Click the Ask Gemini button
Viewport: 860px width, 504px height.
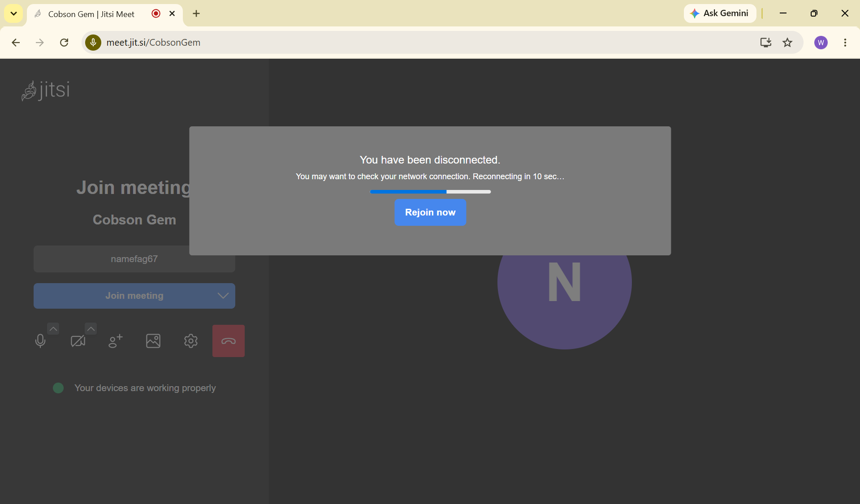point(720,13)
